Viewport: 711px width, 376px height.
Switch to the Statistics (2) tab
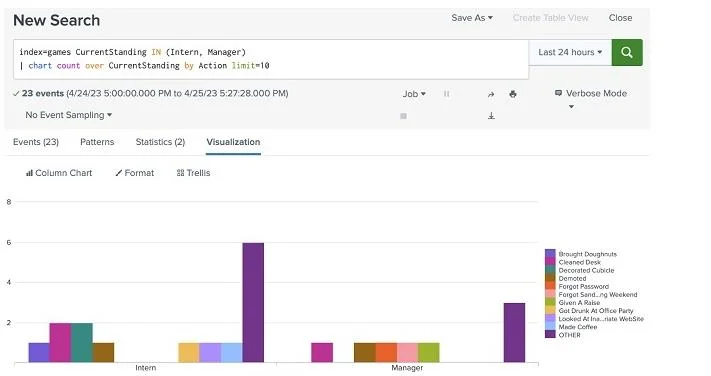(x=160, y=142)
